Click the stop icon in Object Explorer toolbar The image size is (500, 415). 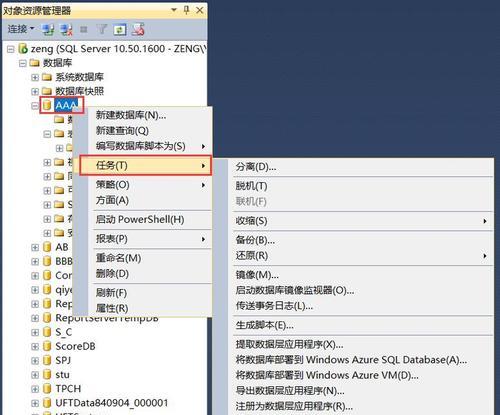point(84,30)
